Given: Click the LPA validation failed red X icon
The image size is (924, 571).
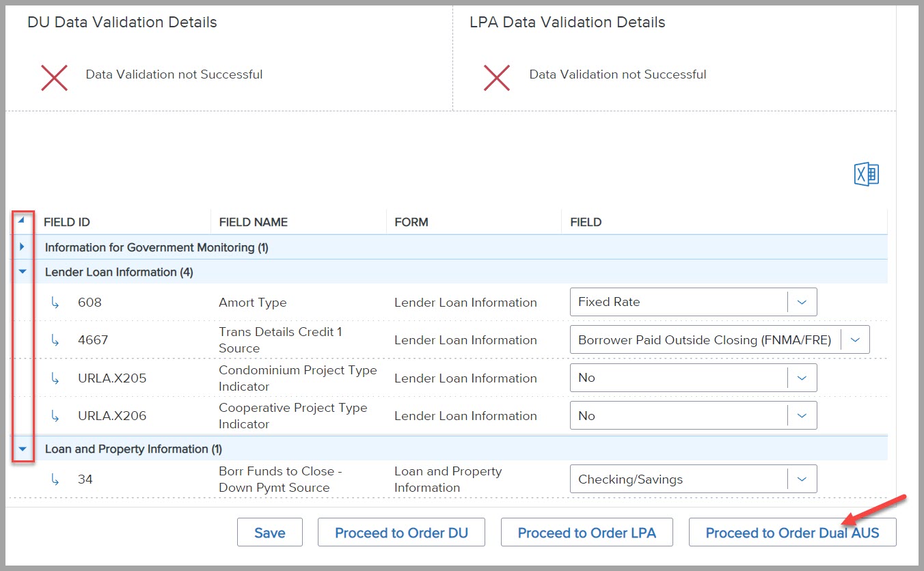Looking at the screenshot, I should [x=497, y=78].
